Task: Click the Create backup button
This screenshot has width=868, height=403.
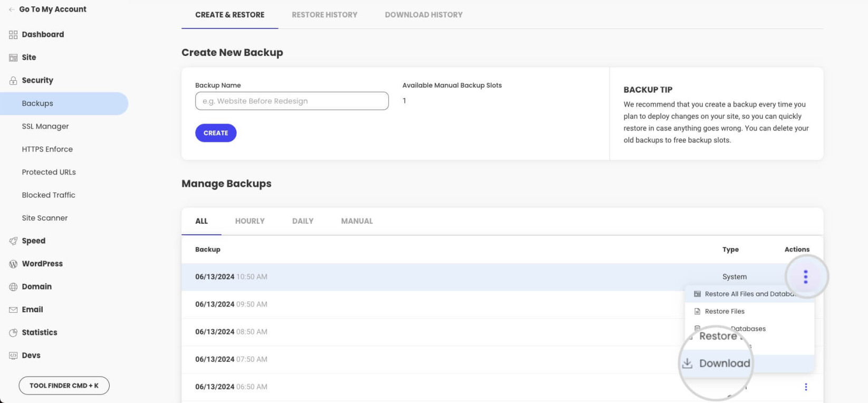Action: coord(216,133)
